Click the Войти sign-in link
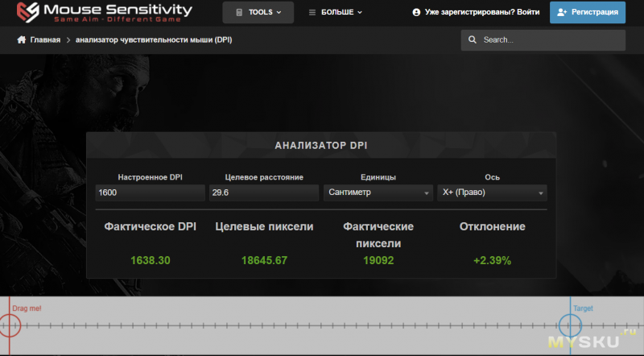Viewport: 644px width, 356px height. 528,13
